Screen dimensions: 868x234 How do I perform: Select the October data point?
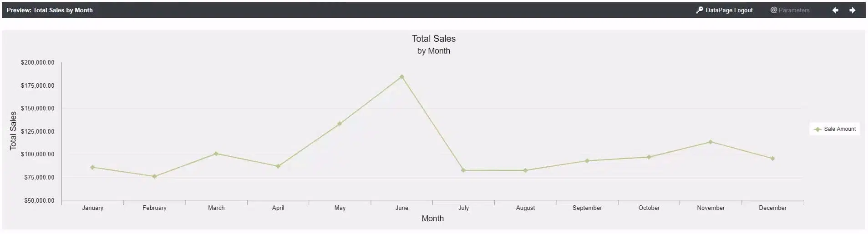(x=649, y=157)
